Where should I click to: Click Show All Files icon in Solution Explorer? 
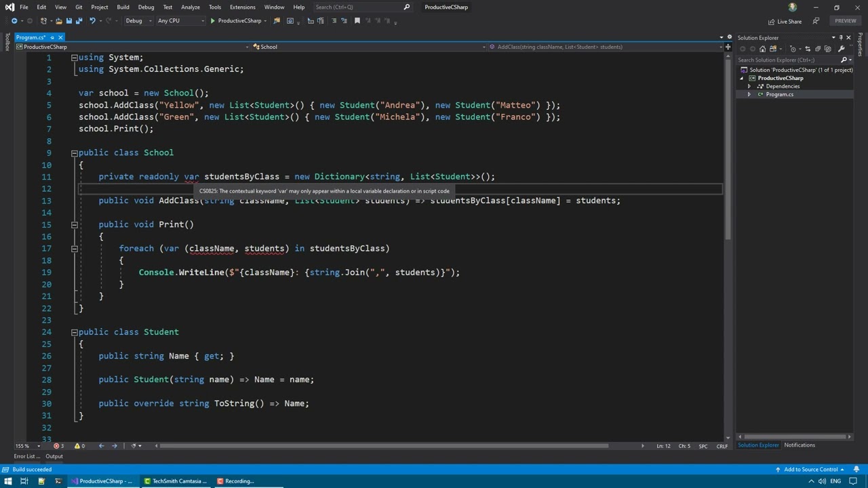tap(827, 49)
